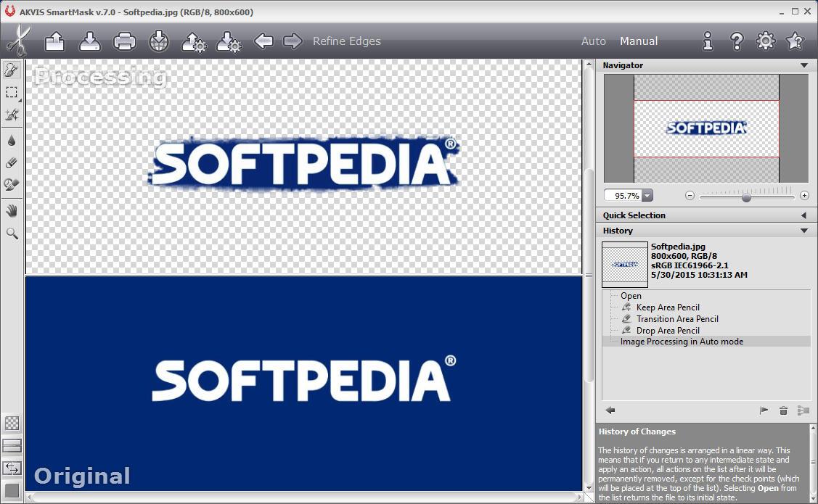Click the AKVIS scissors logo
Image resolution: width=818 pixels, height=504 pixels.
tap(19, 41)
